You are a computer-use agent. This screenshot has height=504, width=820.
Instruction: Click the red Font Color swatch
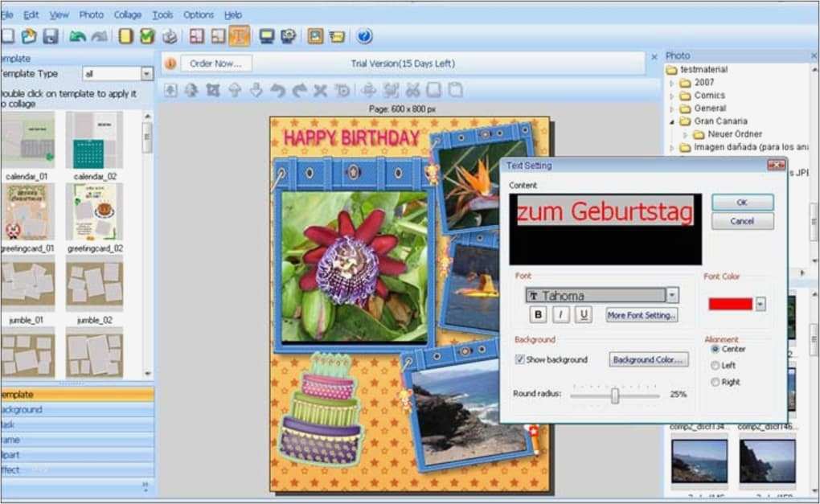[730, 304]
